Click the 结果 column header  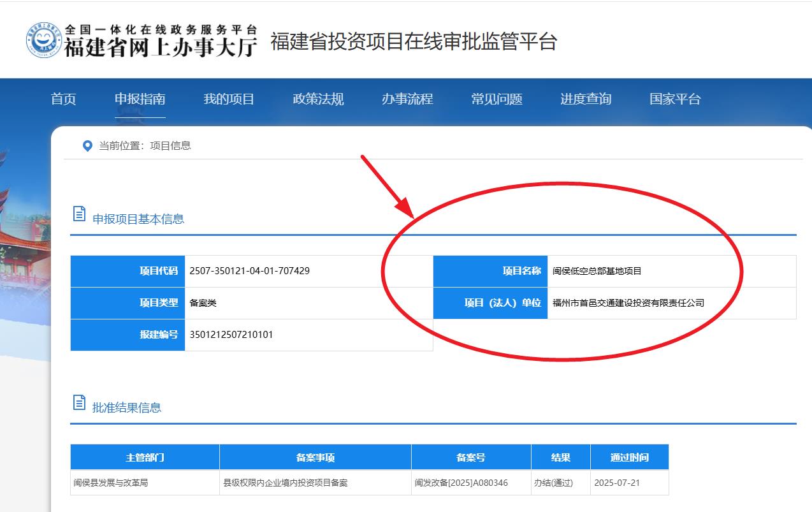(561, 457)
